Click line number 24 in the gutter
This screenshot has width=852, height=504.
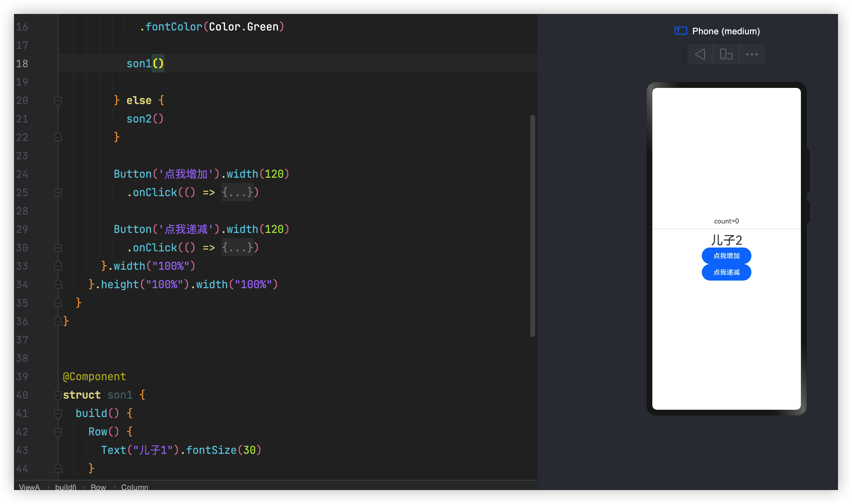pyautogui.click(x=22, y=174)
